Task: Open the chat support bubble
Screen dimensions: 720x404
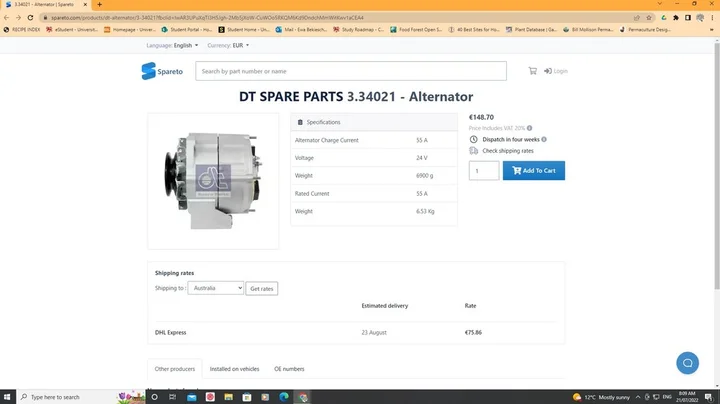Action: (686, 362)
